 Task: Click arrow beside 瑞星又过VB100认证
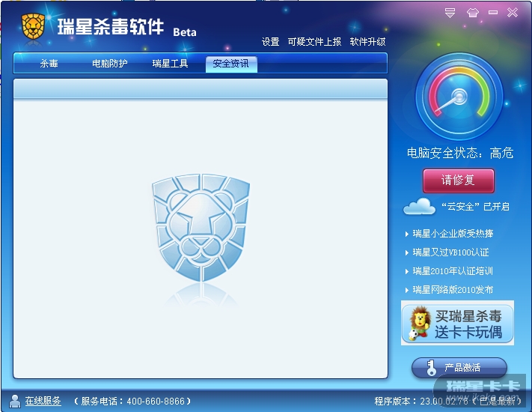click(x=407, y=252)
